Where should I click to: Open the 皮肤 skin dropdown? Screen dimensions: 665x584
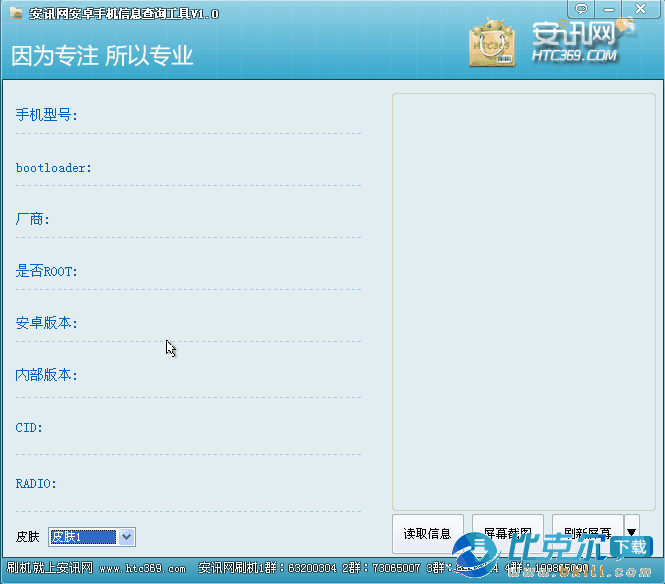[126, 537]
